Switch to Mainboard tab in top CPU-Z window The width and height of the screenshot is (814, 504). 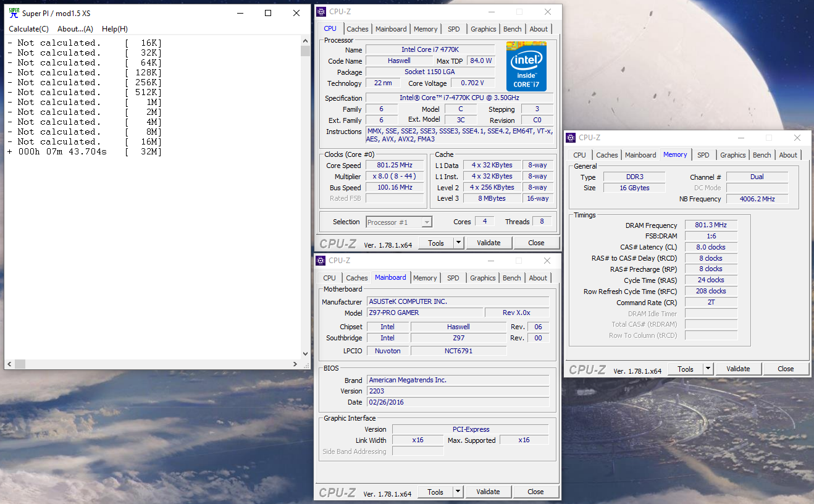tap(391, 29)
